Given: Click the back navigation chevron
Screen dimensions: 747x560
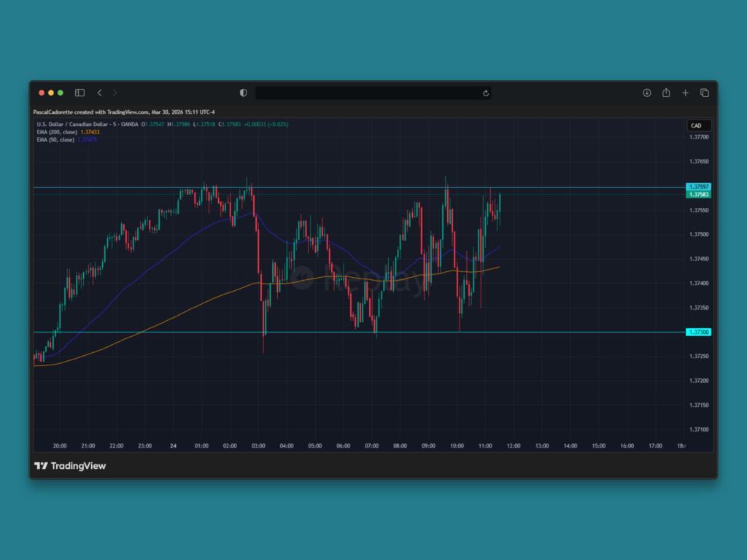Looking at the screenshot, I should [100, 93].
